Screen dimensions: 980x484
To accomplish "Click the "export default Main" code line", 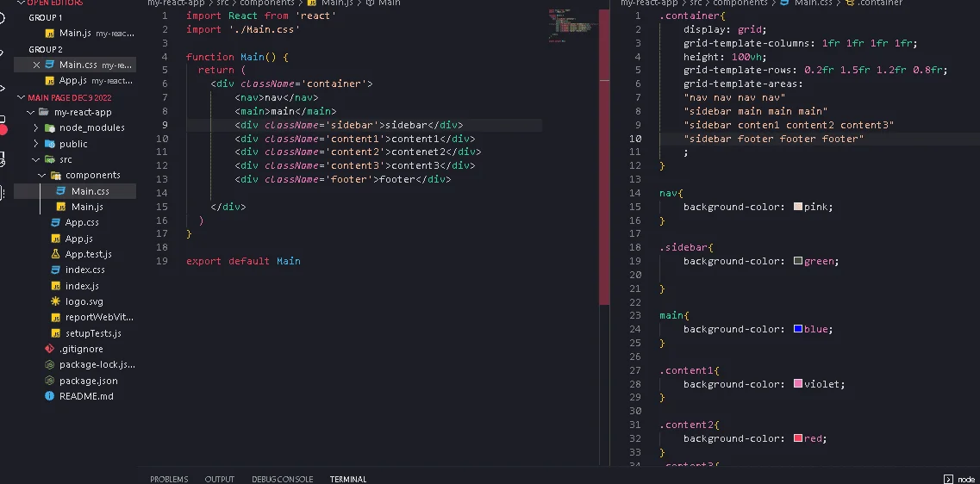I will [x=243, y=261].
